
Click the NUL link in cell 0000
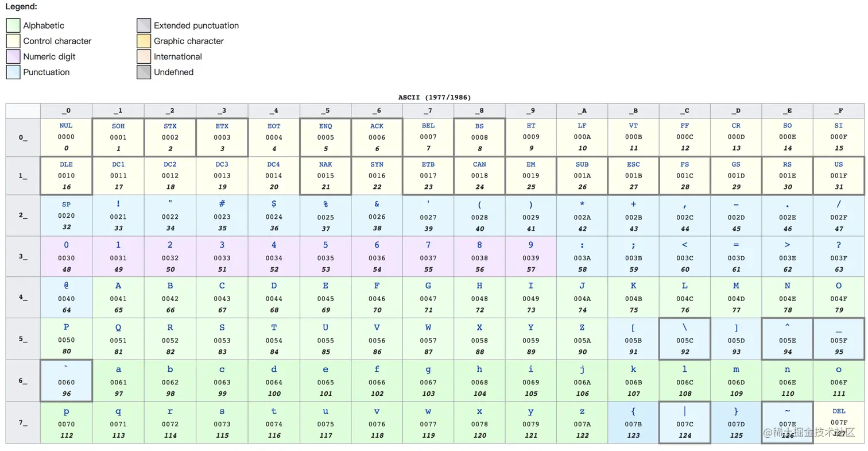[x=66, y=126]
